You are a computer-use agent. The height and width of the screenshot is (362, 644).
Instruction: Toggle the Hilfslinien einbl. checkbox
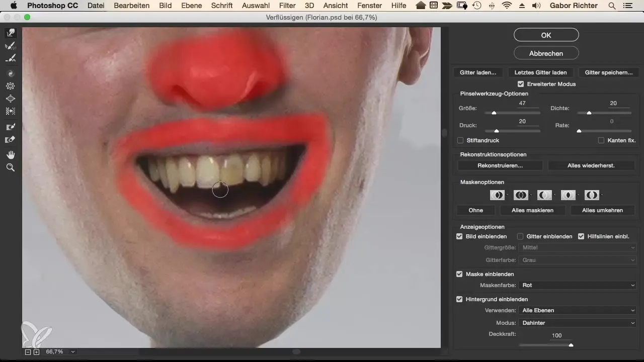coord(581,236)
